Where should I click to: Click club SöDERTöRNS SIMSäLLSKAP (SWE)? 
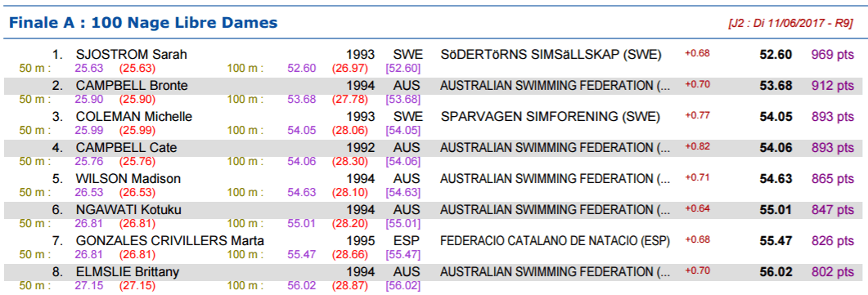coord(551,55)
